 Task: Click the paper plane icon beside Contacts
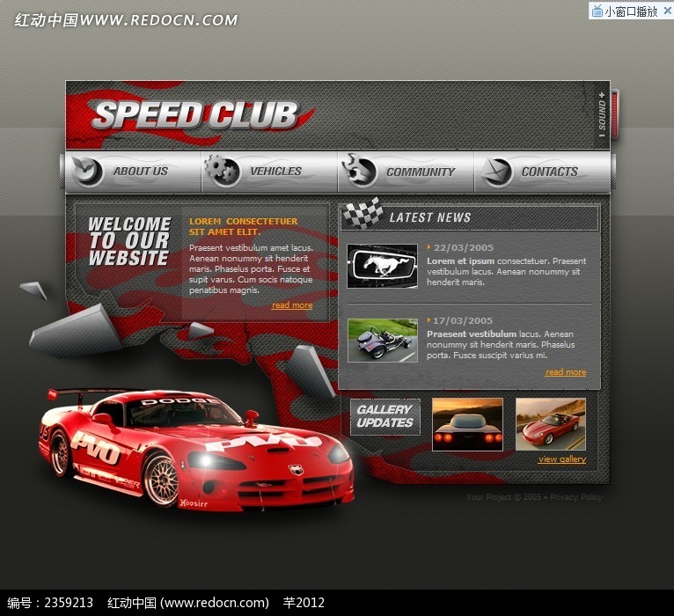[x=497, y=171]
